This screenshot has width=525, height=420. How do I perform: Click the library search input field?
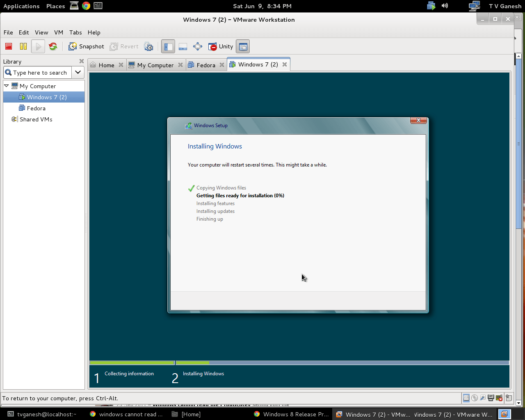click(38, 73)
